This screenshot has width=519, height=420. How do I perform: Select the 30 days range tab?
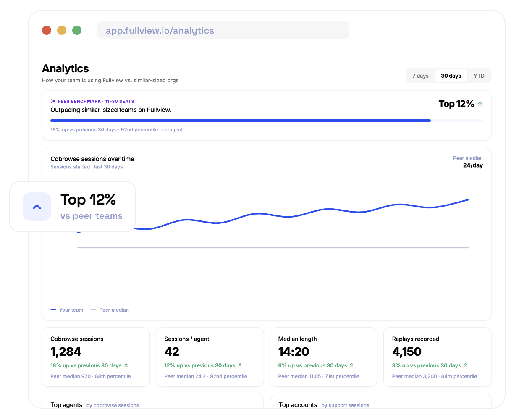(x=451, y=76)
